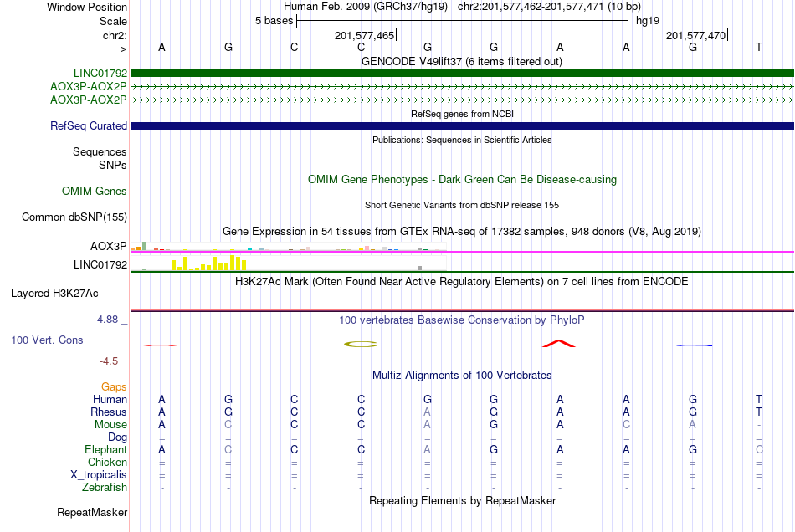Click the 4.88 PhyloP upper scale value

tap(107, 320)
